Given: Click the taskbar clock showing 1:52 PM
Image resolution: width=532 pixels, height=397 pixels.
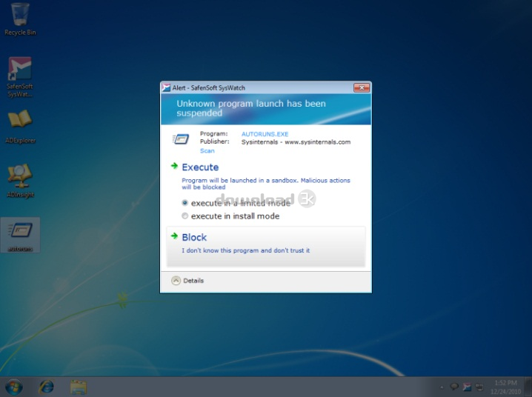Looking at the screenshot, I should tap(505, 387).
